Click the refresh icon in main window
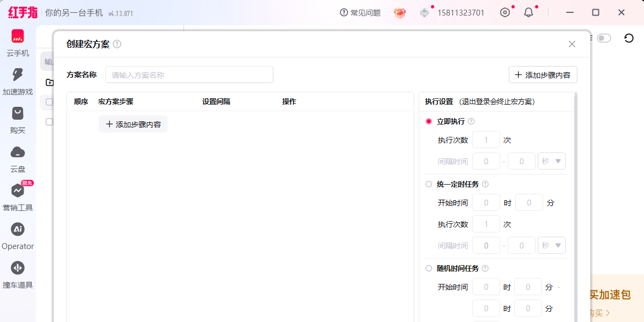The height and width of the screenshot is (322, 644). pyautogui.click(x=629, y=38)
